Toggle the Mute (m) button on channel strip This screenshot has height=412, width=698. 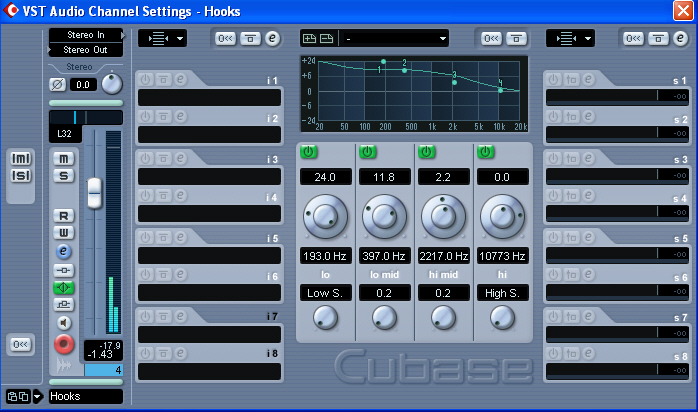pyautogui.click(x=64, y=159)
